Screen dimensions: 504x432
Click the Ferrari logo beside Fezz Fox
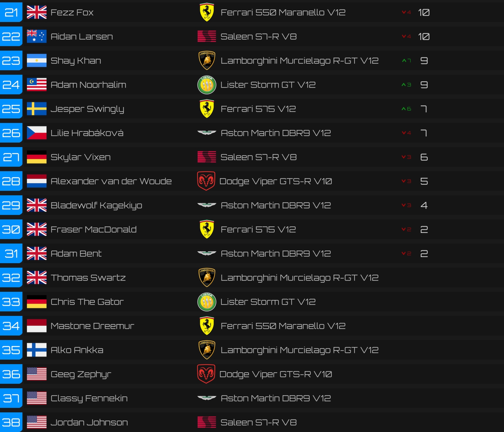pos(207,13)
